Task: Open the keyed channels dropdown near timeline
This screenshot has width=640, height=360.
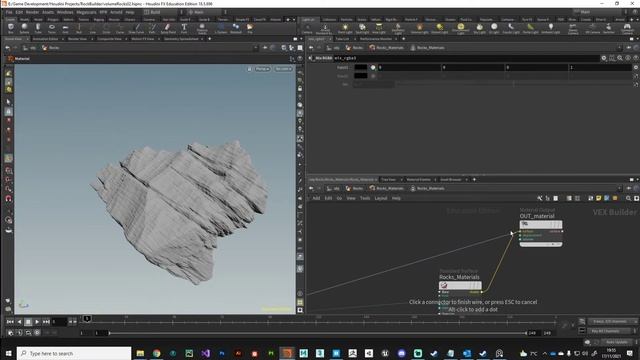Action: coord(612,321)
